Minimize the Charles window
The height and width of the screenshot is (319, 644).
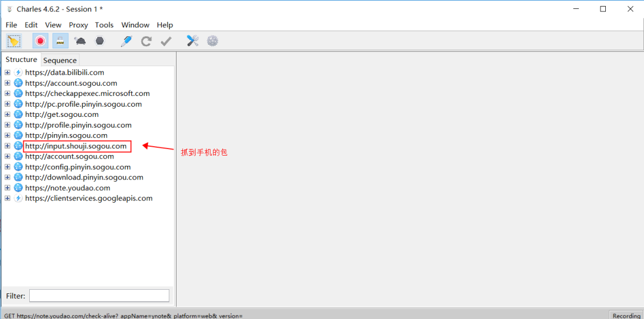coord(575,9)
